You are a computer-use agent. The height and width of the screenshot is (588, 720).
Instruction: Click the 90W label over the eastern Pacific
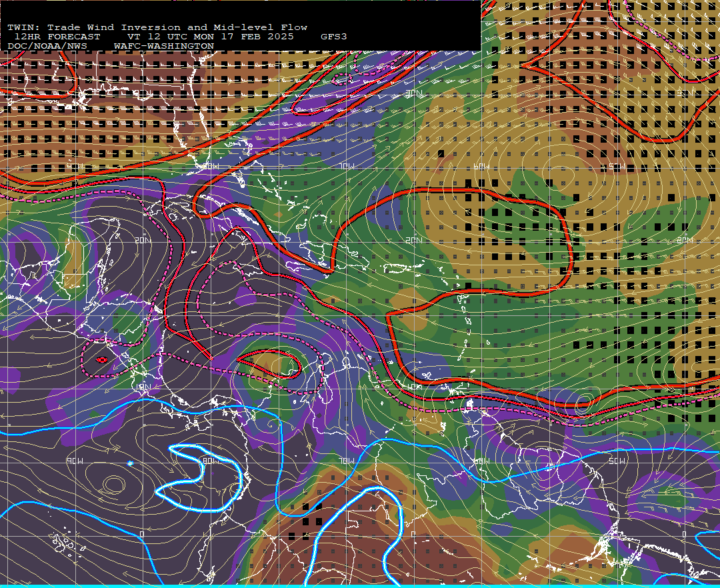pyautogui.click(x=75, y=461)
